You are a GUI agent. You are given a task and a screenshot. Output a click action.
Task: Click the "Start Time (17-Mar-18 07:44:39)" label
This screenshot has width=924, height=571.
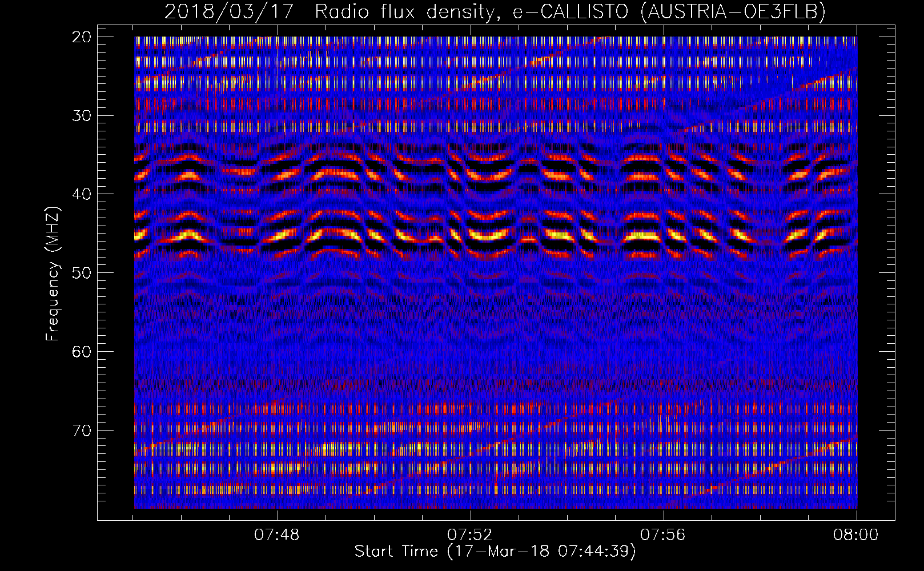(x=495, y=552)
